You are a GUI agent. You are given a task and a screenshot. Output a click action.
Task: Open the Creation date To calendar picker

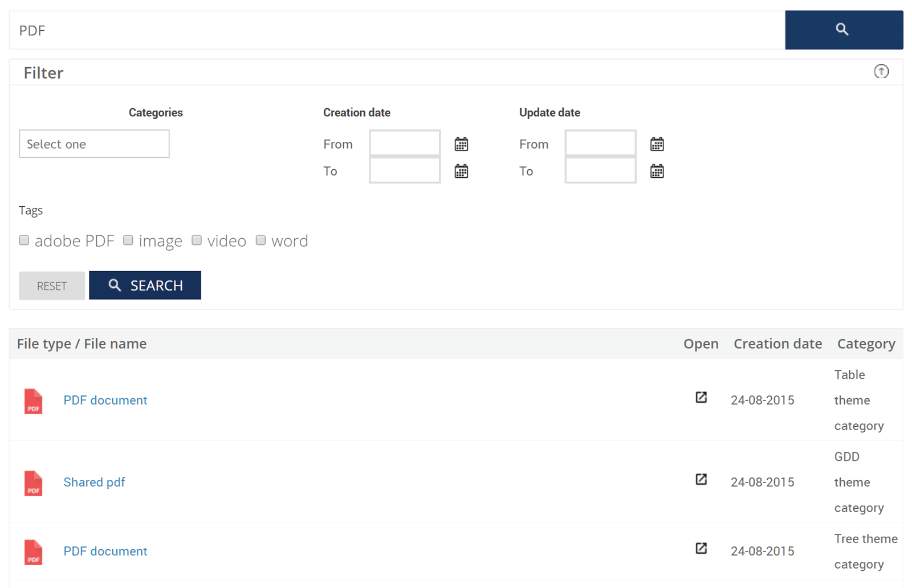click(461, 171)
